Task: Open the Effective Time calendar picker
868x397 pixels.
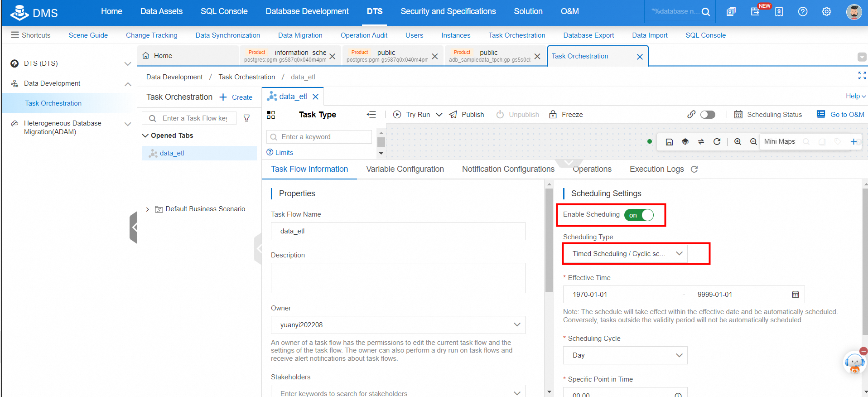Action: tap(795, 295)
